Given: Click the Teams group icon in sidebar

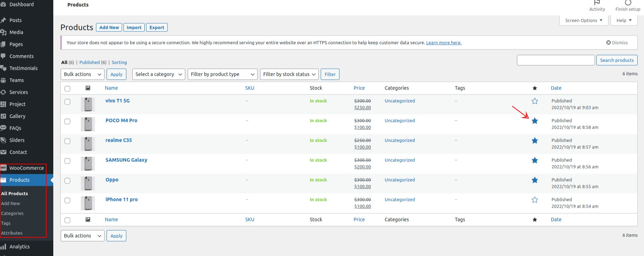Looking at the screenshot, I should (4, 80).
